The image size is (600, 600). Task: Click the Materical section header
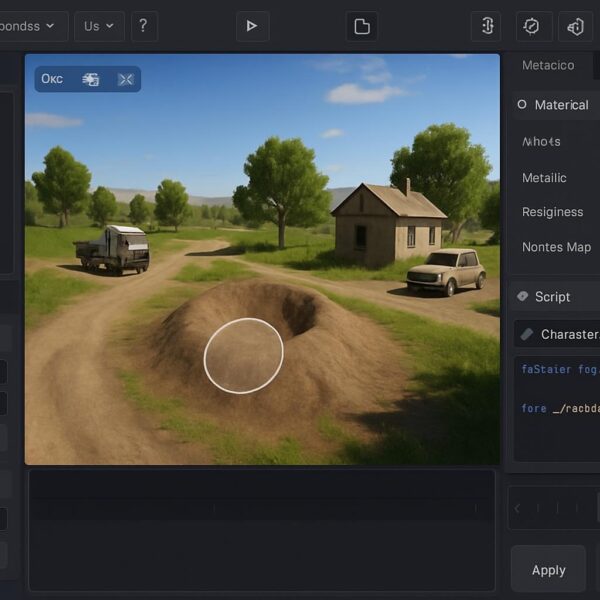(556, 105)
